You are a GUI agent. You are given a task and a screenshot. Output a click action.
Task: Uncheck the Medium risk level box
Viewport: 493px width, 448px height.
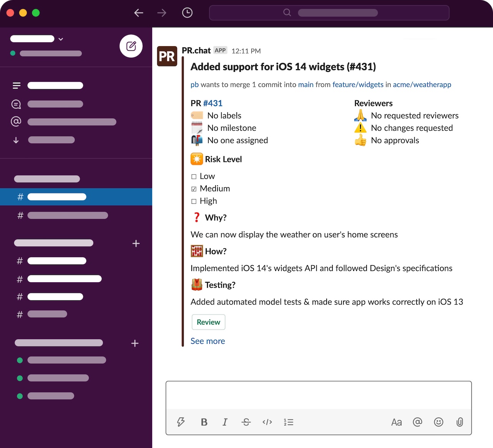coord(194,189)
